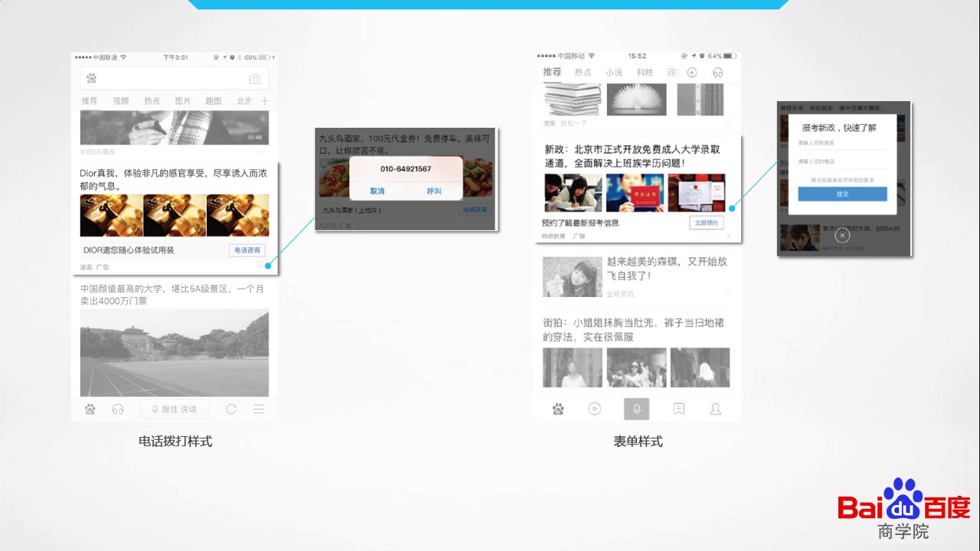Tap the paw home icon in the 15:52 phone

click(x=558, y=409)
